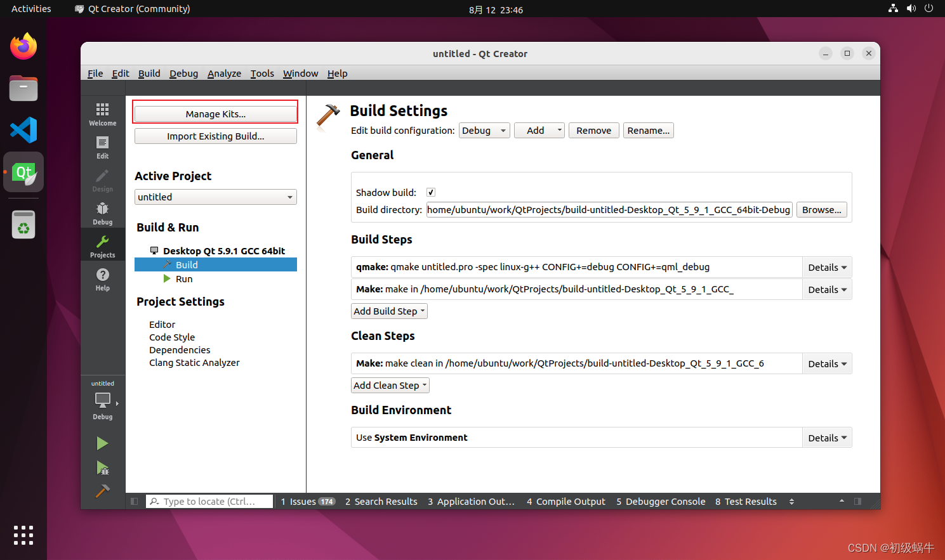The image size is (945, 560).
Task: Open the Design mode
Action: pos(102,180)
